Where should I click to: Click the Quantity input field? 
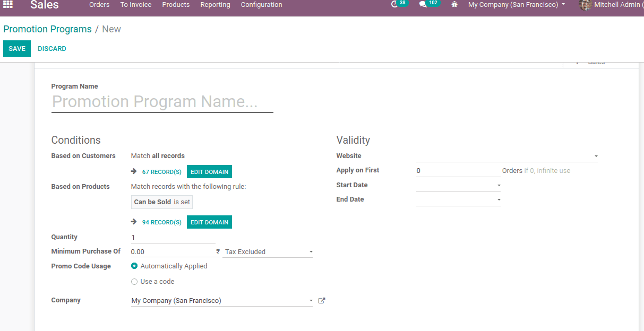[173, 237]
